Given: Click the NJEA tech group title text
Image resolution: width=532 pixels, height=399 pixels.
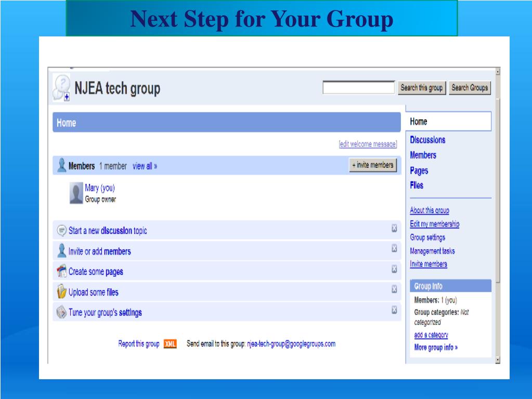Looking at the screenshot, I should coord(117,88).
